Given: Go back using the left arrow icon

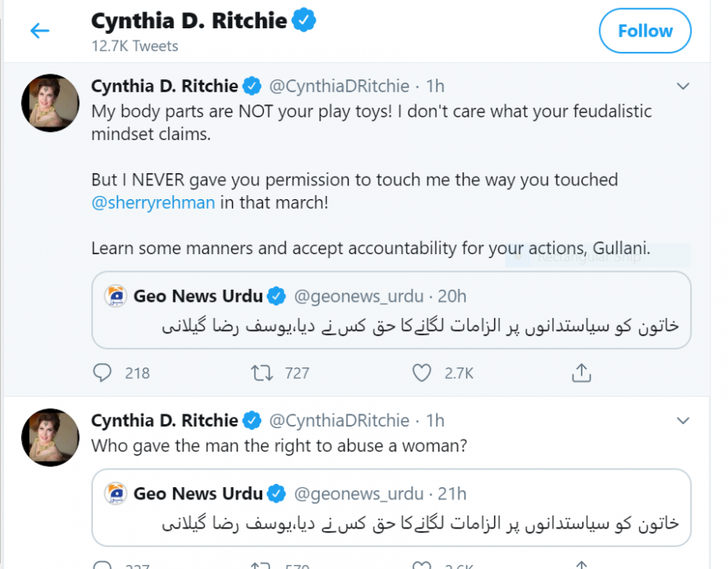Looking at the screenshot, I should coord(40,31).
